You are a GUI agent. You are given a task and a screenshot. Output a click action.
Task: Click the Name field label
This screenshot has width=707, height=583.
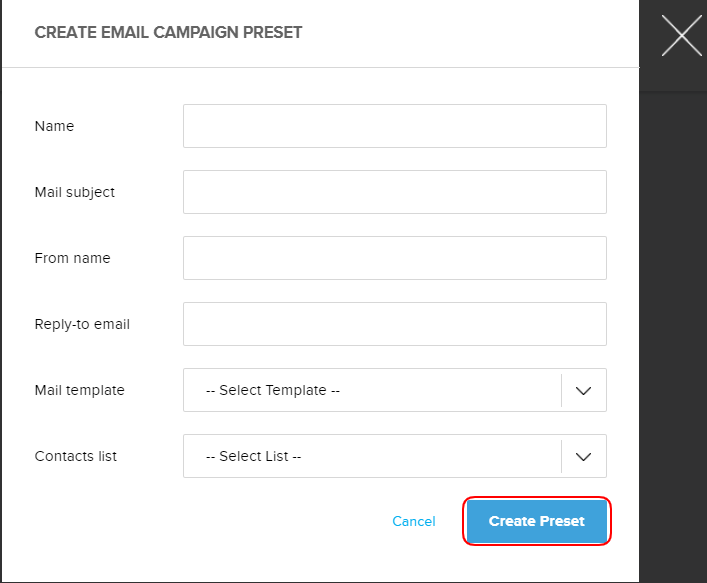pos(54,126)
